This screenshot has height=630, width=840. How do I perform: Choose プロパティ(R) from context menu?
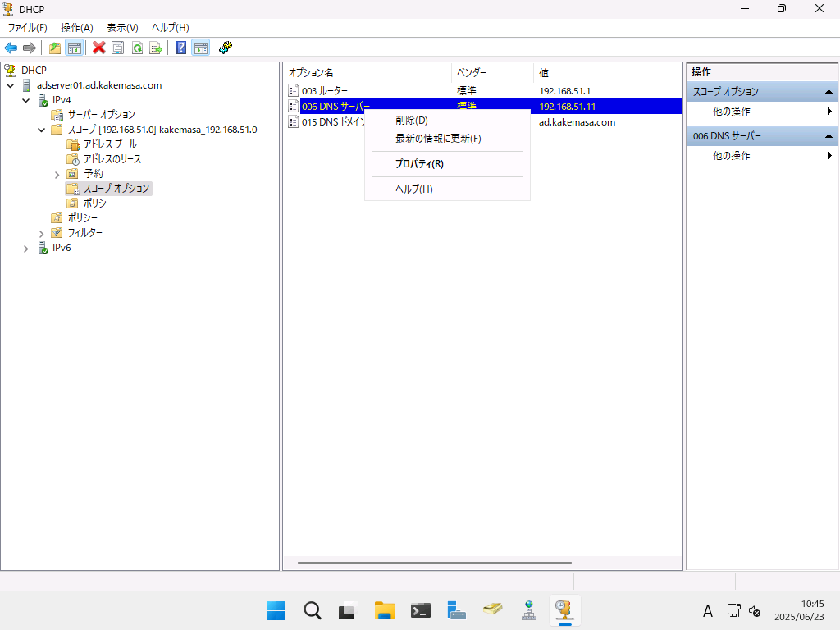[447, 164]
